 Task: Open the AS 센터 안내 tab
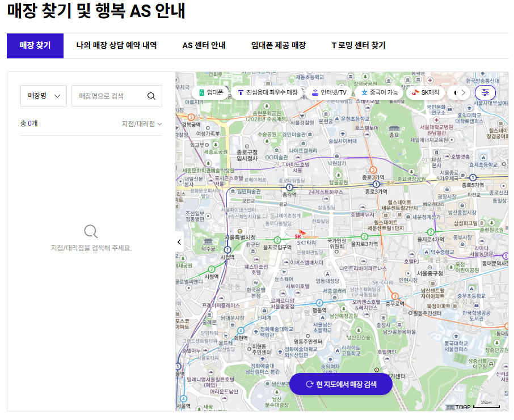click(x=204, y=45)
